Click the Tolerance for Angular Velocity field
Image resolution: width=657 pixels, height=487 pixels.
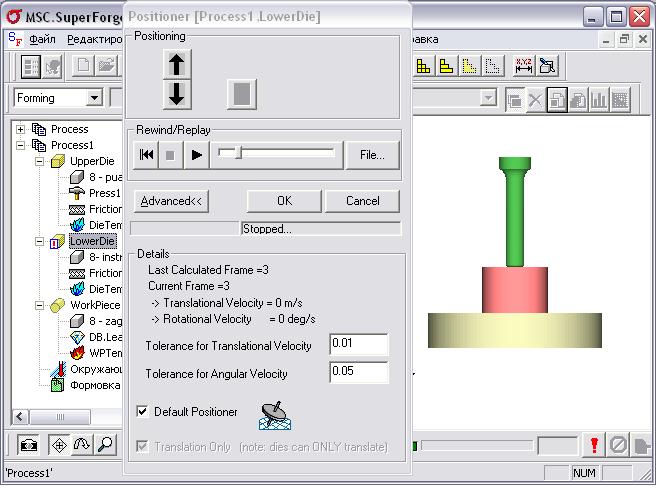359,372
